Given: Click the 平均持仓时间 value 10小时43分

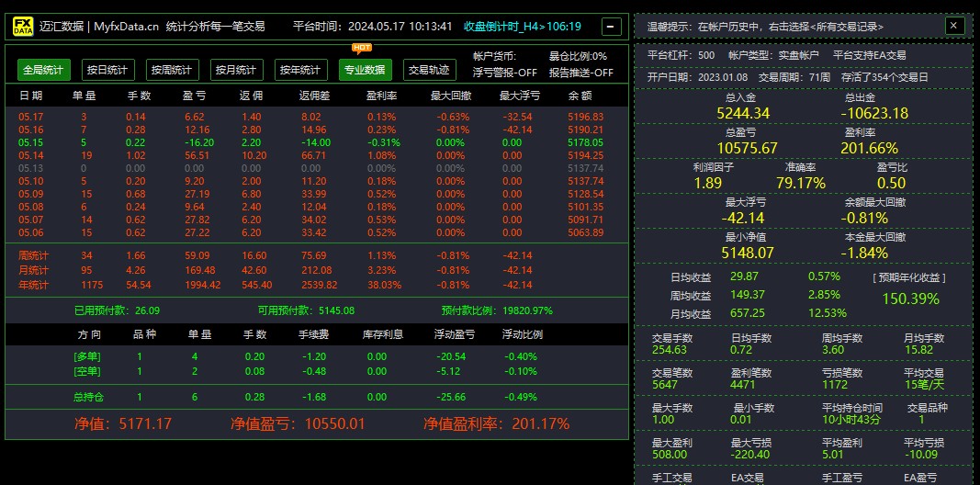Looking at the screenshot, I should tap(851, 420).
